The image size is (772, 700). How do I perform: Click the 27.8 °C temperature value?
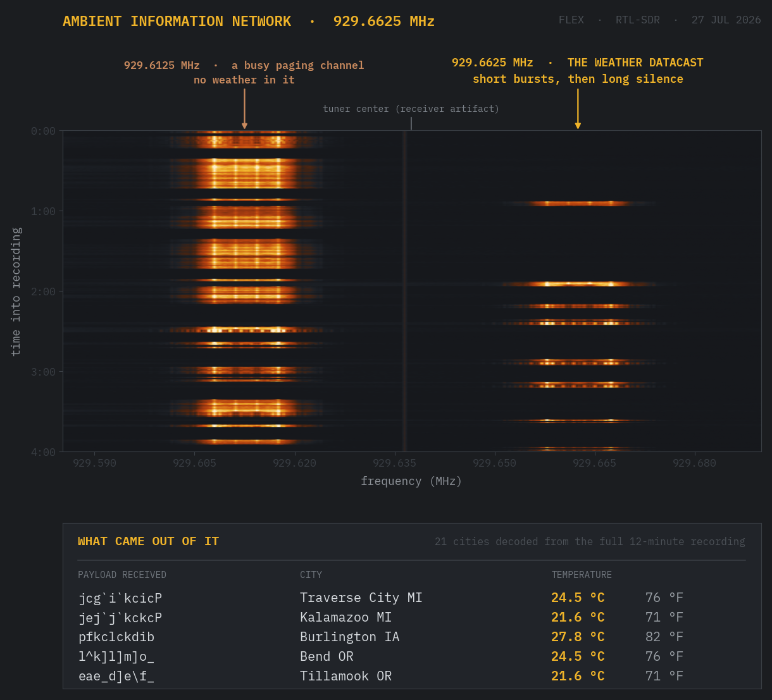(578, 637)
